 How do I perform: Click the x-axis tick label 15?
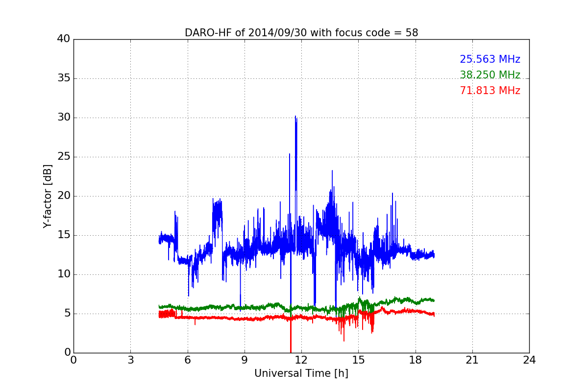pyautogui.click(x=358, y=360)
